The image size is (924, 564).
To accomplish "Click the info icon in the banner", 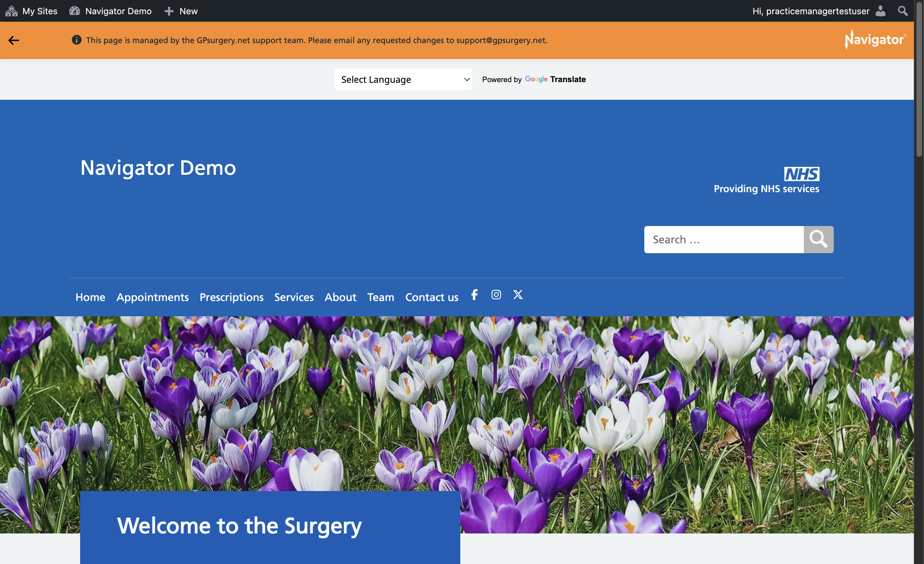I will tap(76, 40).
